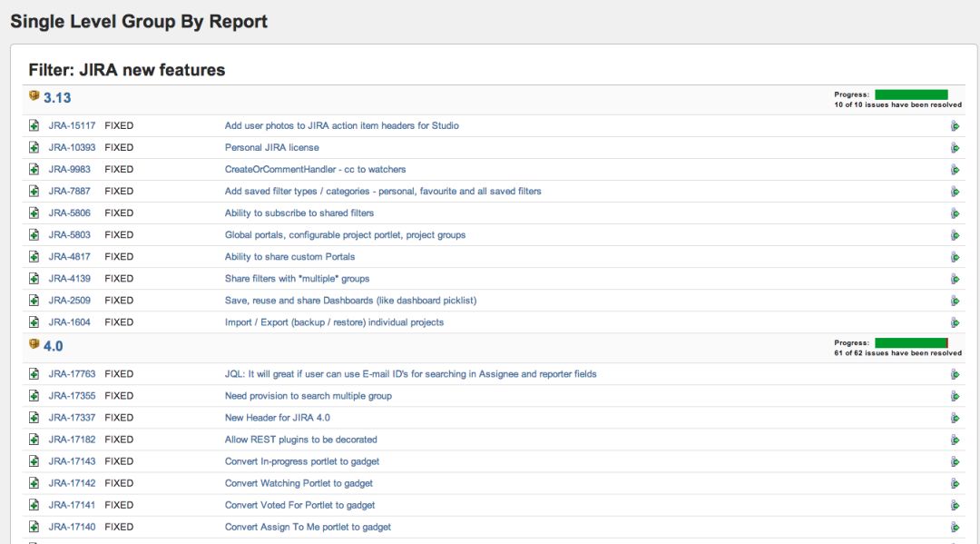Click new feature icon for JRA-9983
This screenshot has width=980, height=544.
coord(34,170)
